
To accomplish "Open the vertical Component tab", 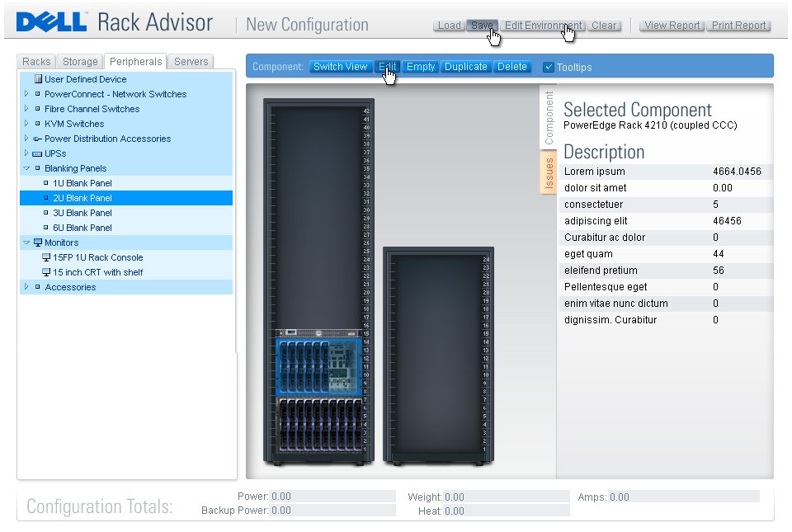I will tap(549, 118).
